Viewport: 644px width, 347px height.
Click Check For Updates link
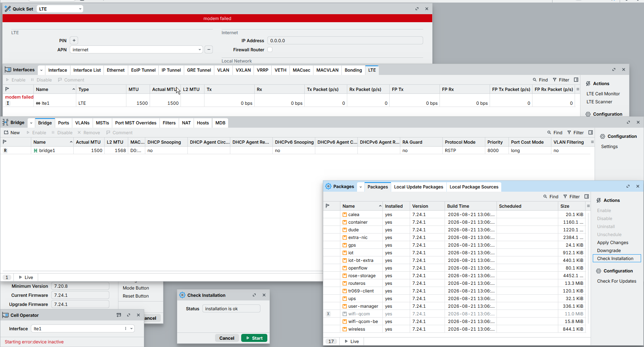tap(616, 281)
